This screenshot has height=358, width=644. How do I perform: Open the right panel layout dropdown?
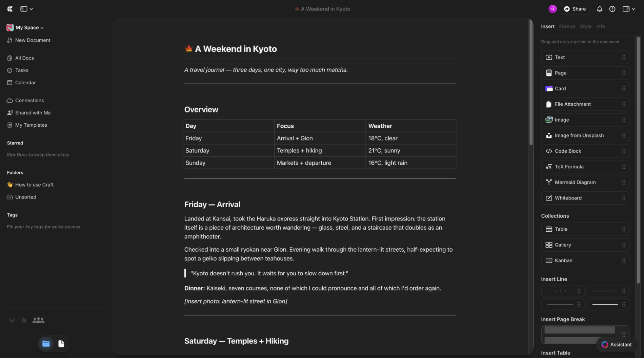pos(629,9)
